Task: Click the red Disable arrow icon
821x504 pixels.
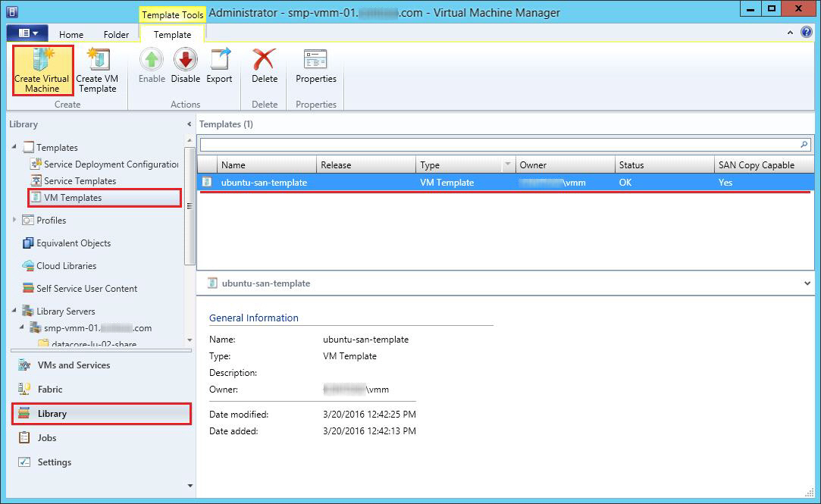Action: (x=185, y=61)
